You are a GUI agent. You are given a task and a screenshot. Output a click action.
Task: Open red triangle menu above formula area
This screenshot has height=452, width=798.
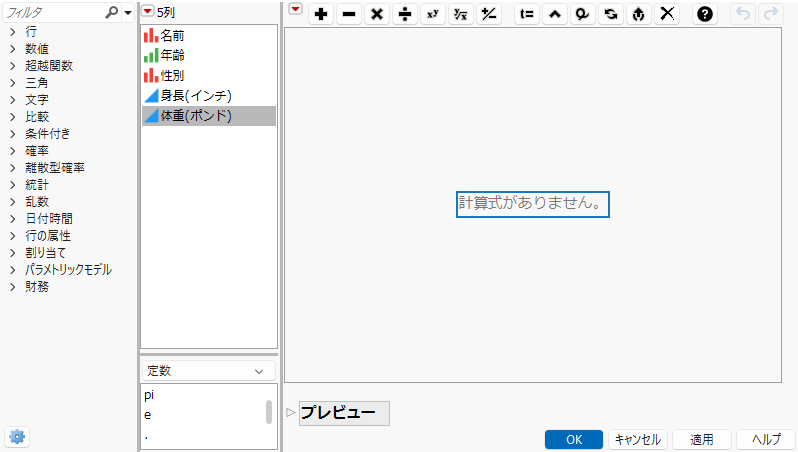[x=295, y=9]
